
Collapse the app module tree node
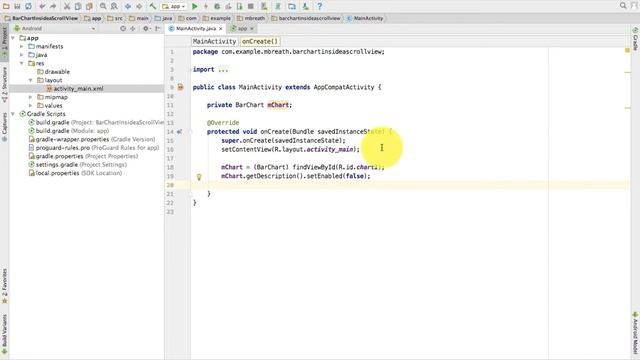pos(13,38)
